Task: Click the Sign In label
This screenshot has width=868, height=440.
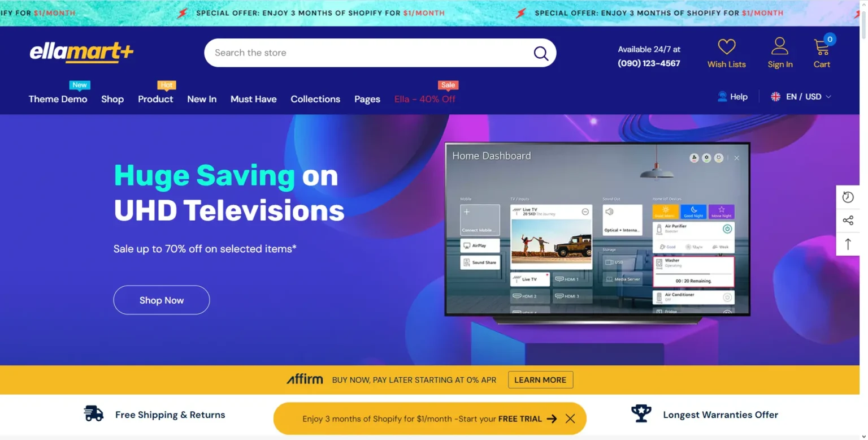Action: click(x=780, y=64)
